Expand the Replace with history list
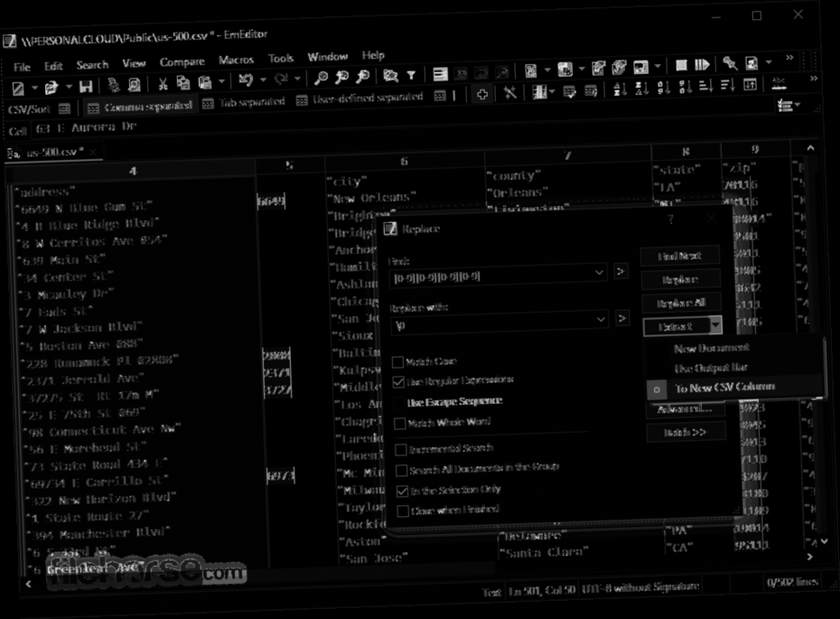 tap(599, 318)
